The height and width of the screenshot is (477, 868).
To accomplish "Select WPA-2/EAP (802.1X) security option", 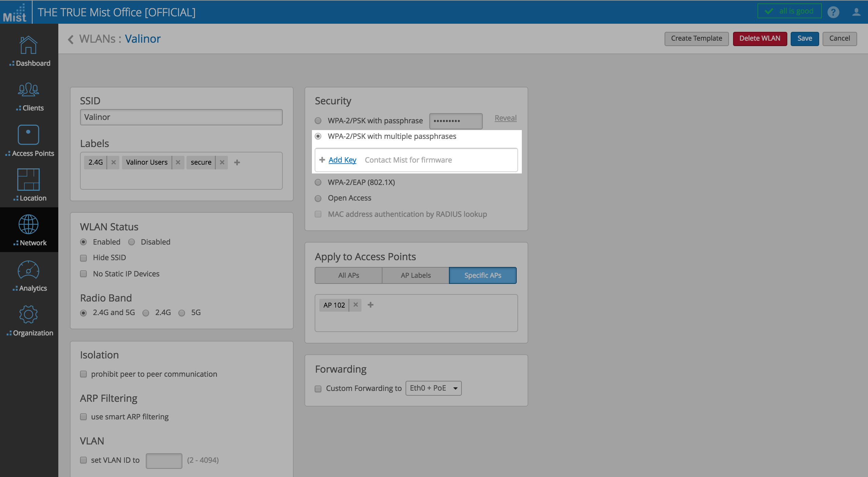I will [318, 182].
